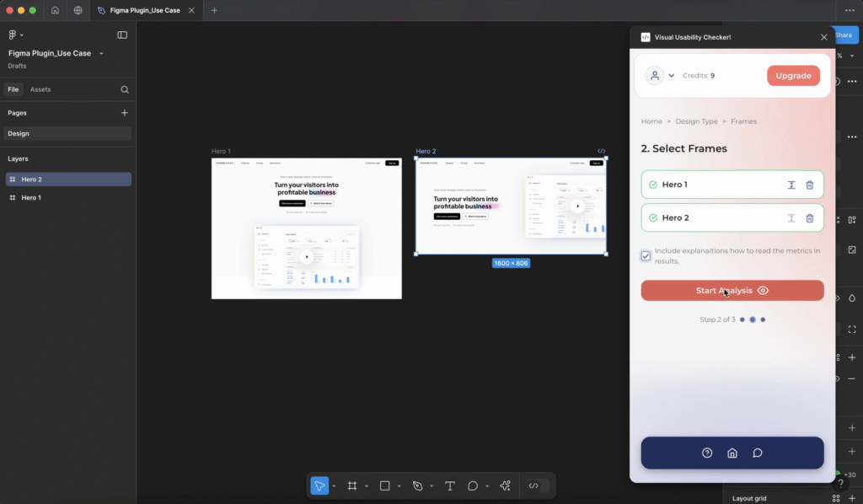Select the Design page

pos(67,134)
